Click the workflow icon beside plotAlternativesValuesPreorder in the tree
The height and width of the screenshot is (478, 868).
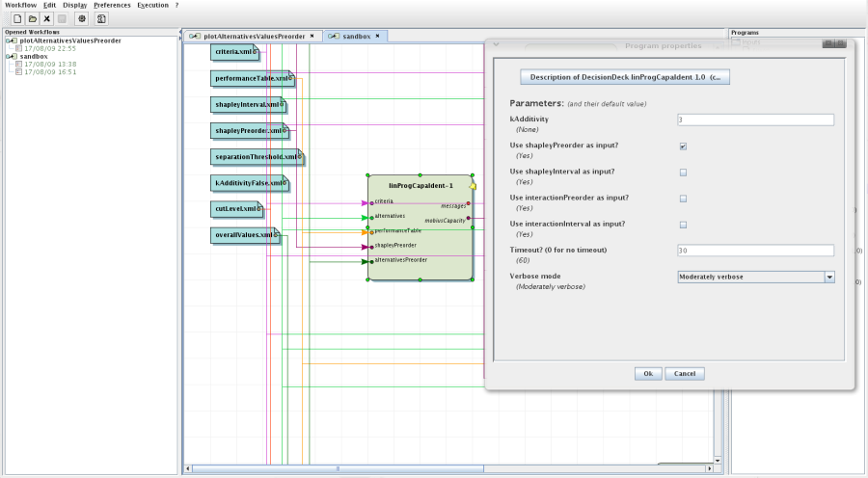pos(14,40)
